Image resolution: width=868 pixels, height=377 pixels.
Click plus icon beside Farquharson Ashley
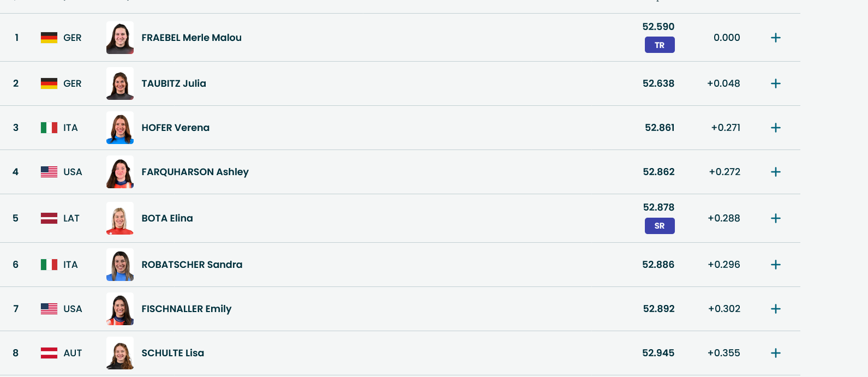click(775, 172)
